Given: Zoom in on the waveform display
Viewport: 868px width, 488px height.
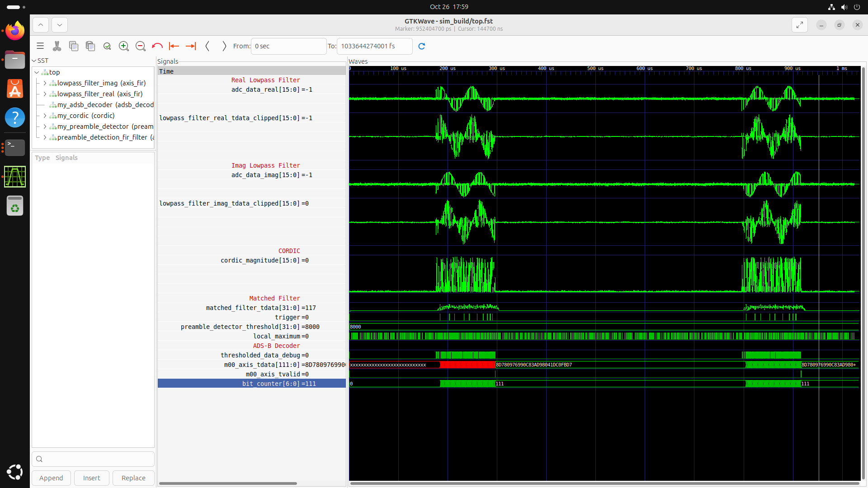Looking at the screenshot, I should coord(124,46).
